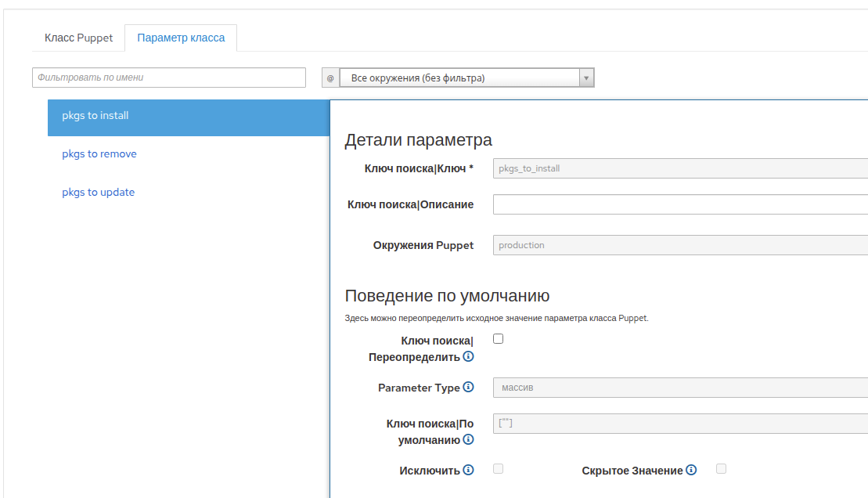Switch to the Класс Puppet tab
The height and width of the screenshot is (498, 868).
coord(78,38)
